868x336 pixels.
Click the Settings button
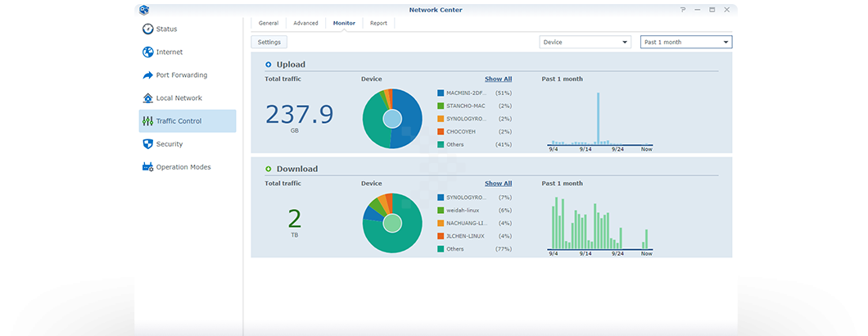(x=269, y=42)
